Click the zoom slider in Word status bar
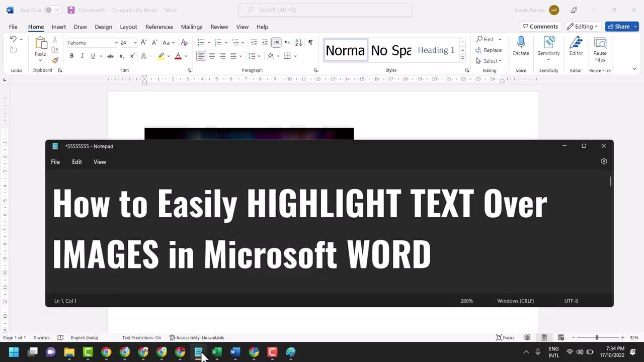The height and width of the screenshot is (362, 644). click(597, 337)
